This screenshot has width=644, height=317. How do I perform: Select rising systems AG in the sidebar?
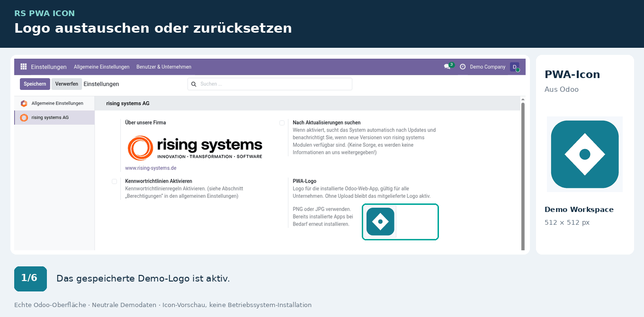point(54,117)
